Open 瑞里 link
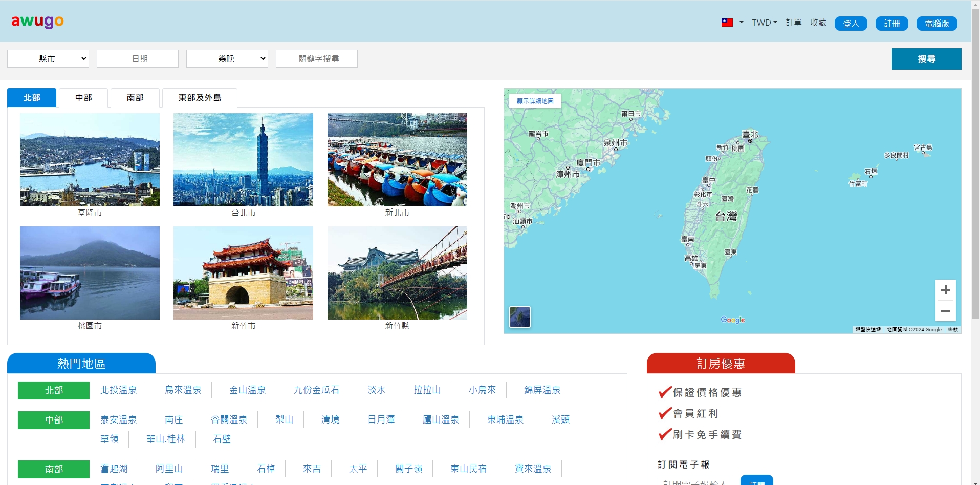Viewport: 980px width, 485px height. (x=220, y=469)
